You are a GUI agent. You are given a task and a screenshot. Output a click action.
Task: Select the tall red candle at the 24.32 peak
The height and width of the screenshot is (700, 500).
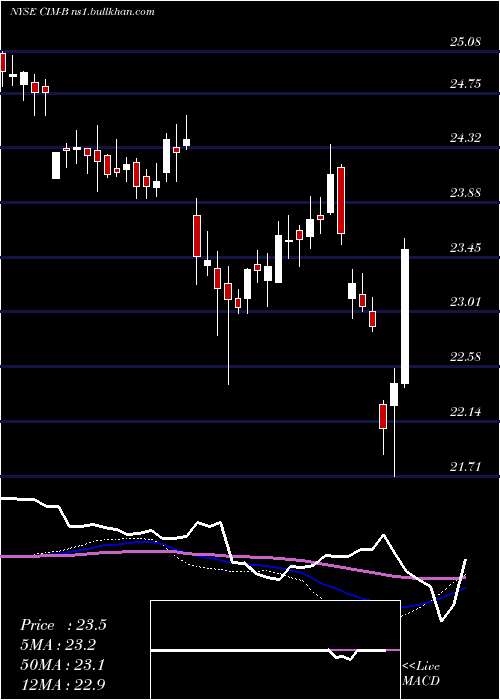click(341, 200)
